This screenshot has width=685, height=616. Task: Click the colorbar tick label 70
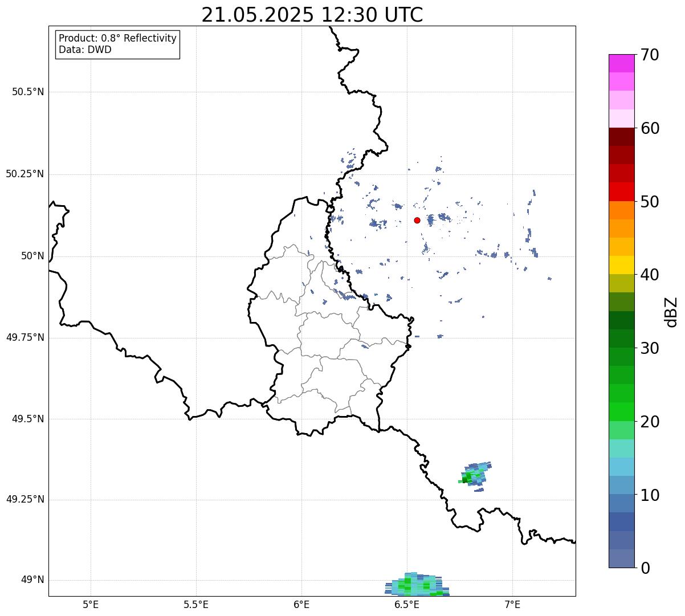[x=649, y=55]
